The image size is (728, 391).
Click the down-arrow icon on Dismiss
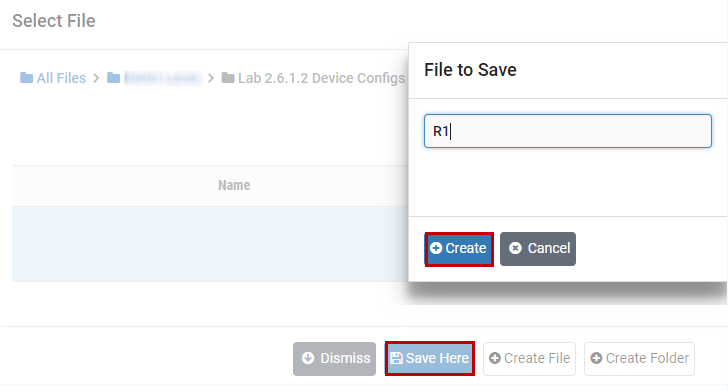pyautogui.click(x=308, y=358)
